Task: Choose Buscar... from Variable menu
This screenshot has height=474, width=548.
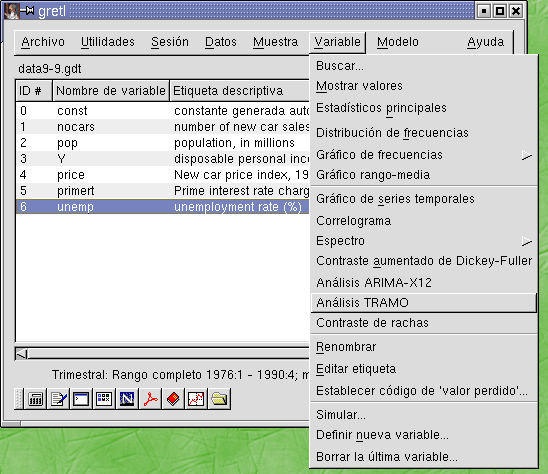Action: (x=424, y=66)
